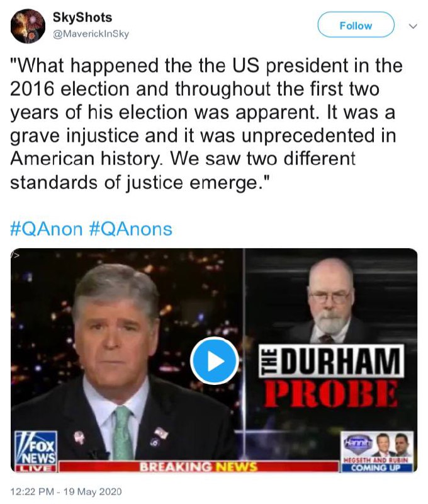Open the @MaverickInSky handle
Viewport: 428px width, 504px height.
tap(91, 34)
